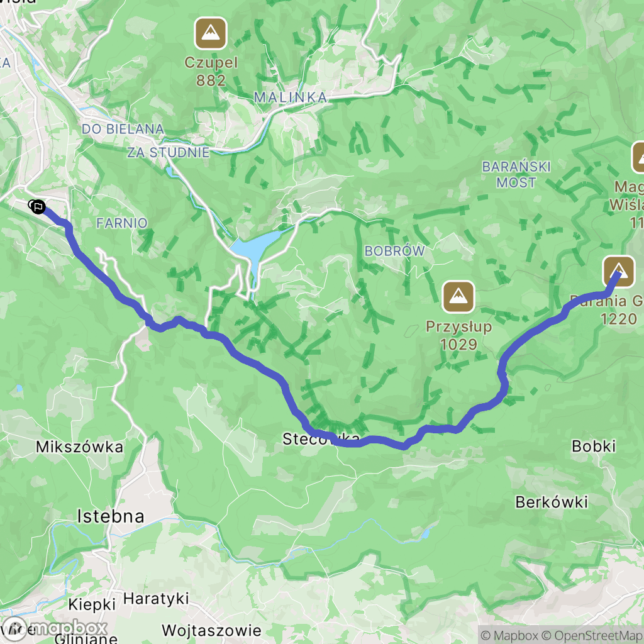Click the Istebna town label

tap(111, 516)
